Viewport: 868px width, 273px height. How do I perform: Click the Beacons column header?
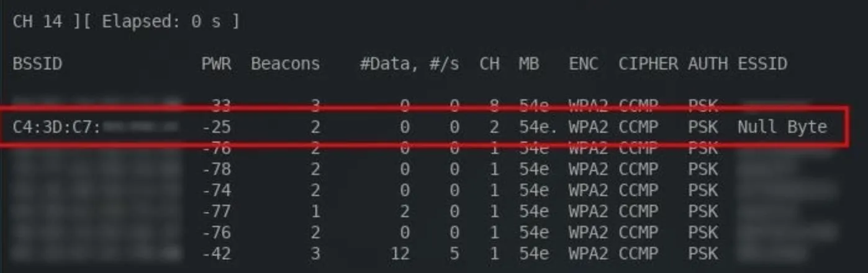coord(286,63)
